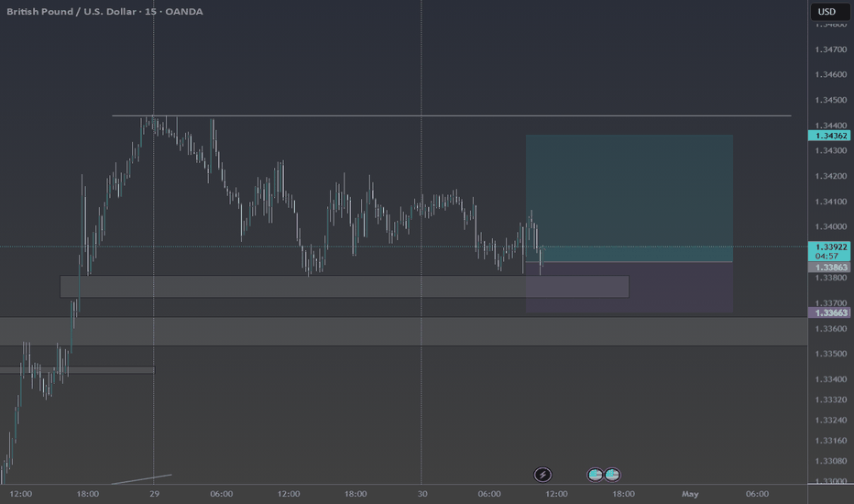The width and height of the screenshot is (854, 504).
Task: Select the wide gray zone near 1.33600
Action: coord(403,332)
